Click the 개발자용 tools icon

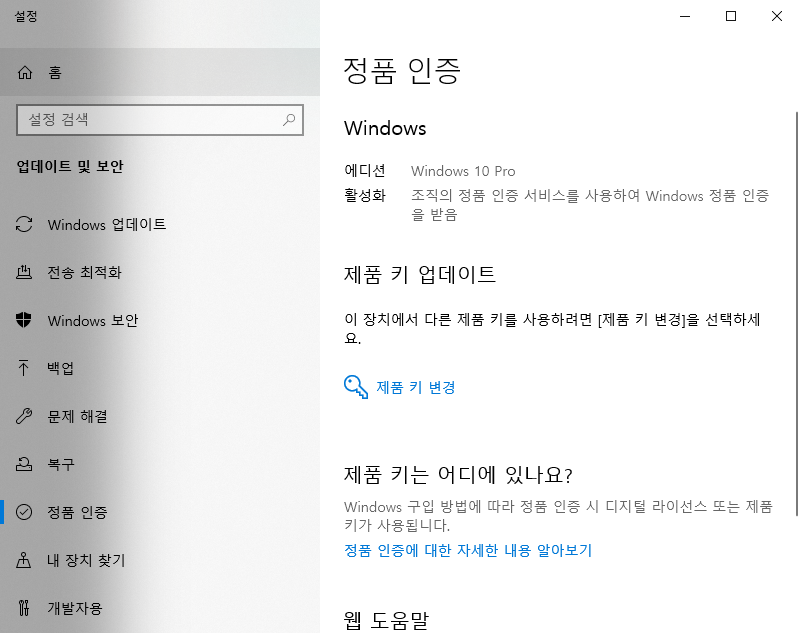coord(23,608)
